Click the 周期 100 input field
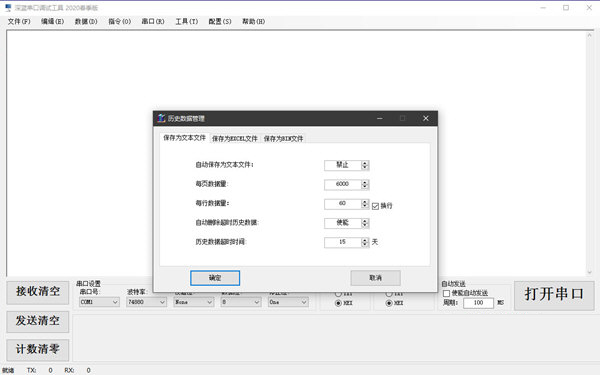 coord(478,303)
